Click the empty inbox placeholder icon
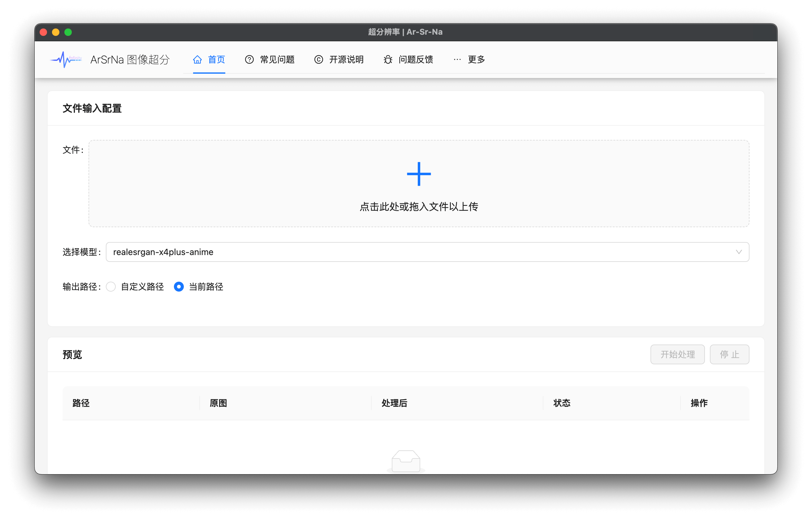The width and height of the screenshot is (812, 520). 406,461
